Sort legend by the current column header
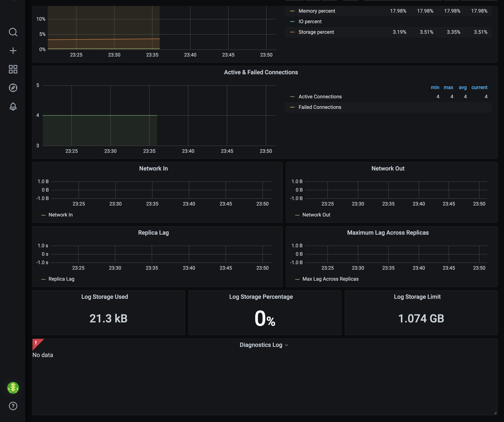504x422 pixels. [x=479, y=87]
